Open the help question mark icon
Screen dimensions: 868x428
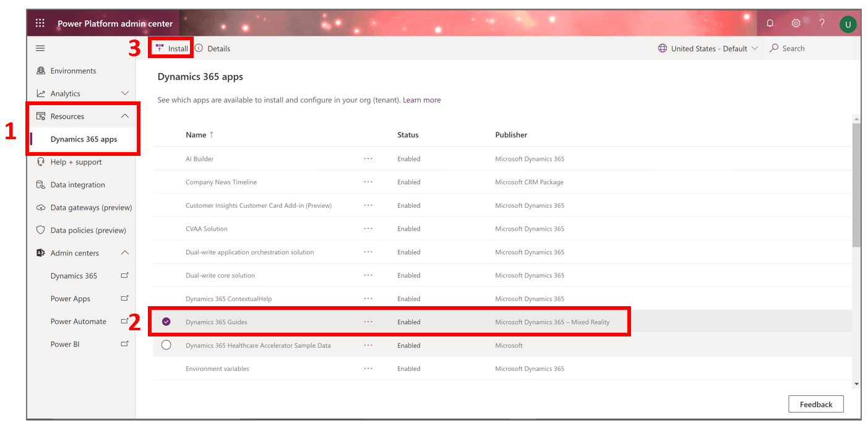(822, 23)
